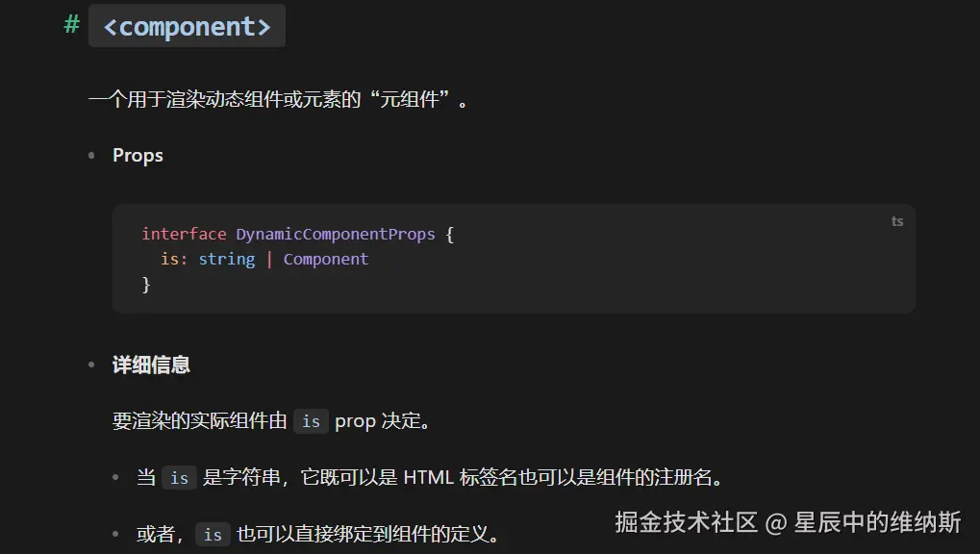Click the ts language label in code block
The height and width of the screenshot is (554, 980).
tap(897, 221)
